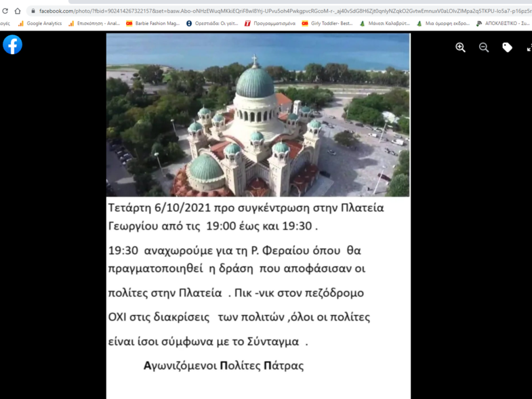Screen dimensions: 532x399
Task: Open the Προγραμματισμένα bookmark
Action: tap(270, 24)
